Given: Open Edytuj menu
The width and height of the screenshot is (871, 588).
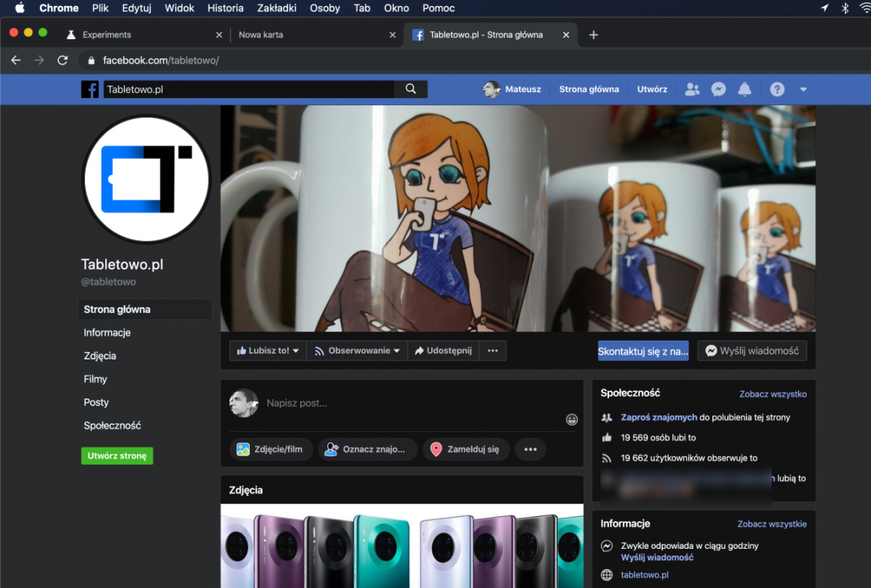Looking at the screenshot, I should click(x=137, y=8).
